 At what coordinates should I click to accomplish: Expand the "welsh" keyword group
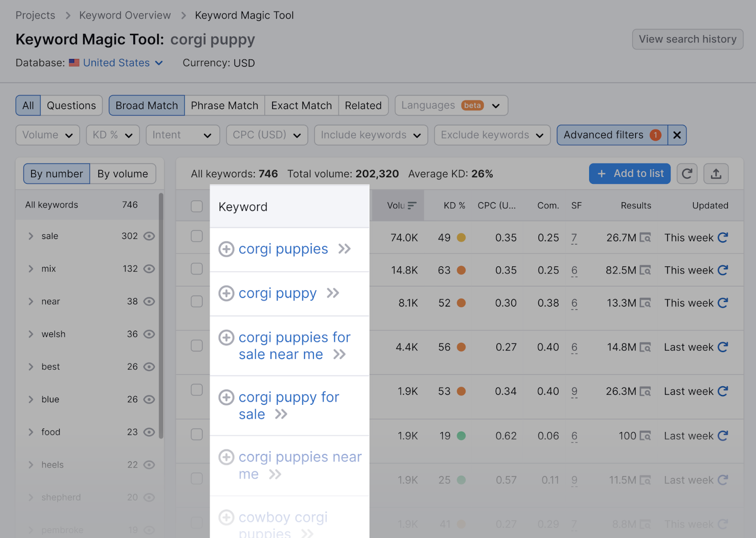30,334
